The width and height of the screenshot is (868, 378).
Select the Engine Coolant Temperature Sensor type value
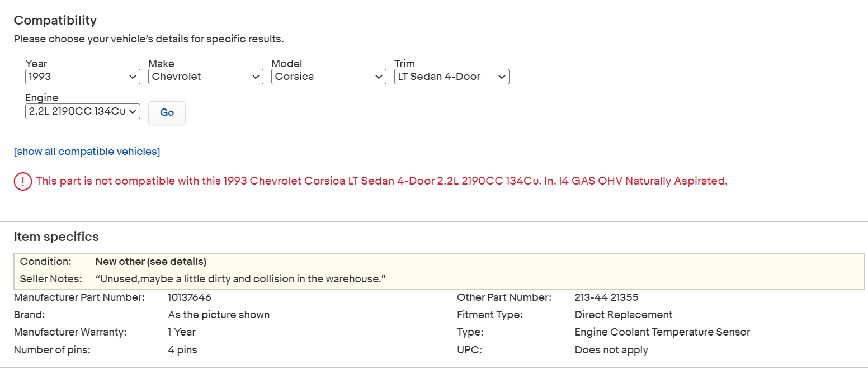tap(662, 332)
